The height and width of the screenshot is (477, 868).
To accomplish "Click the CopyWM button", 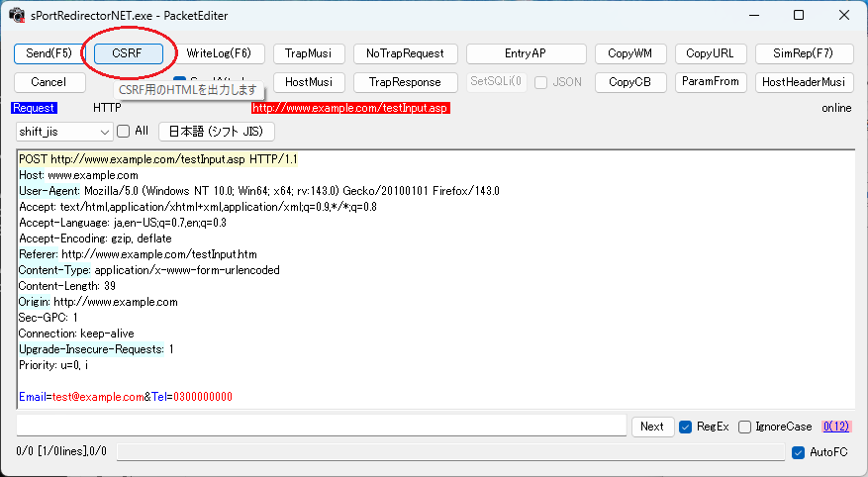I will click(630, 53).
